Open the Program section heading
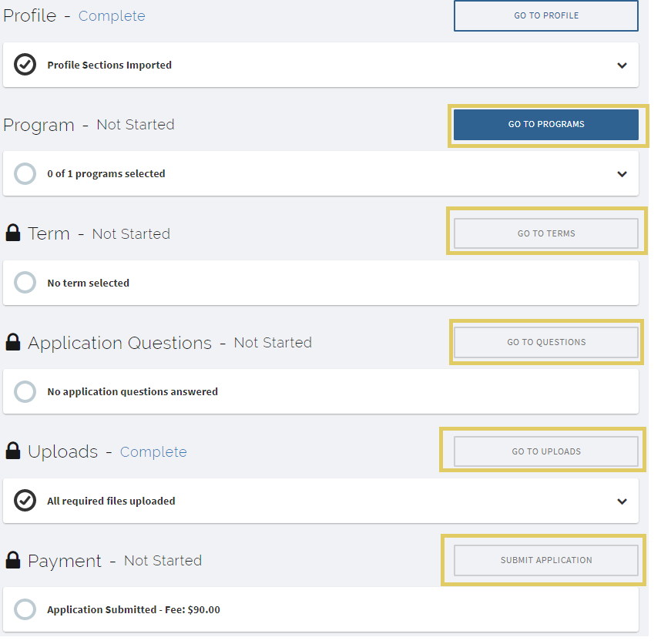This screenshot has width=661, height=644. pyautogui.click(x=39, y=125)
